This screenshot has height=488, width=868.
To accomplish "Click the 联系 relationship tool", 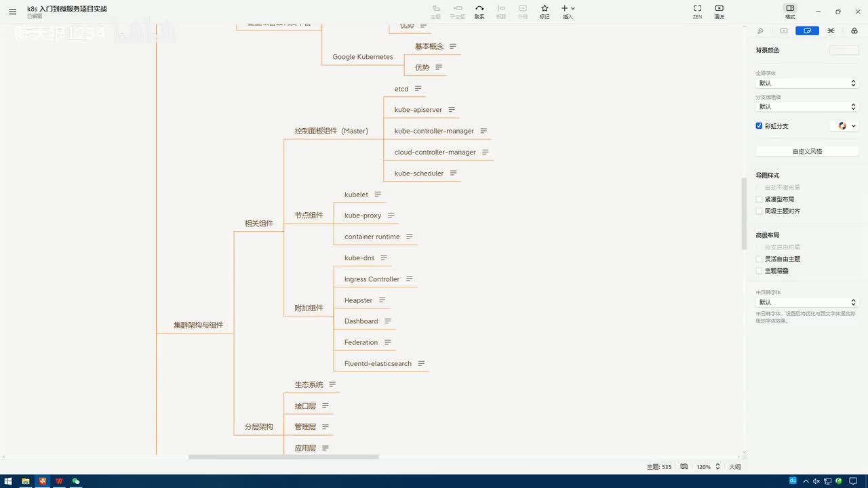I will pyautogui.click(x=479, y=12).
